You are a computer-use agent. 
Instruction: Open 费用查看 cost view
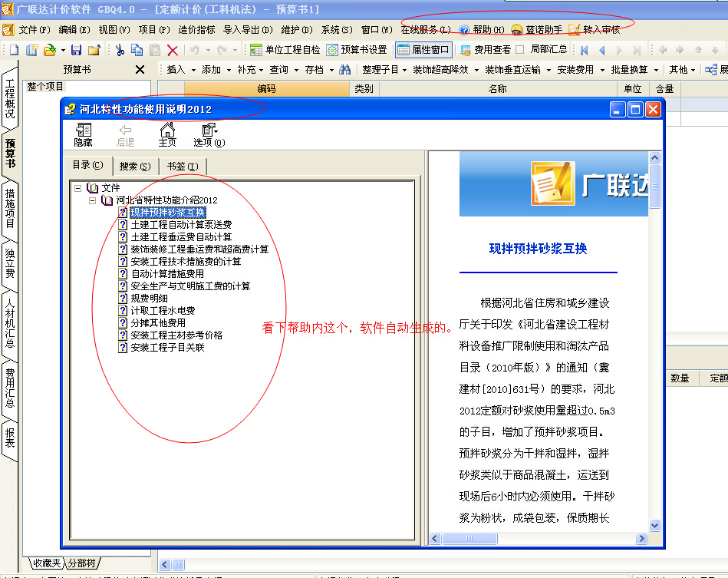[486, 50]
